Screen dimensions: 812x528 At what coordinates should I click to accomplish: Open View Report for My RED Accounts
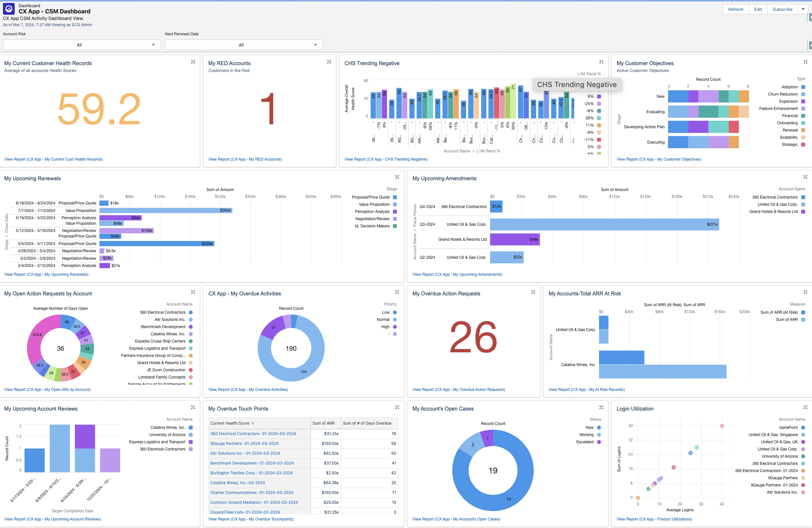coord(245,159)
